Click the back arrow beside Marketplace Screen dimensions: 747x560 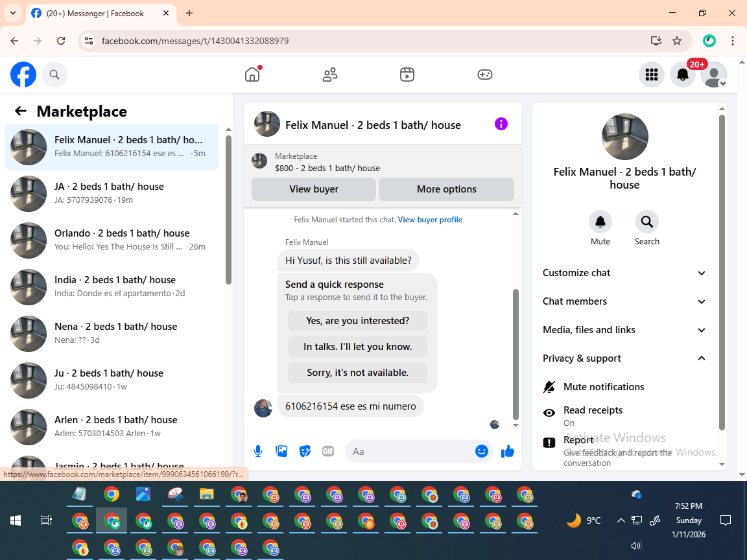pyautogui.click(x=21, y=111)
